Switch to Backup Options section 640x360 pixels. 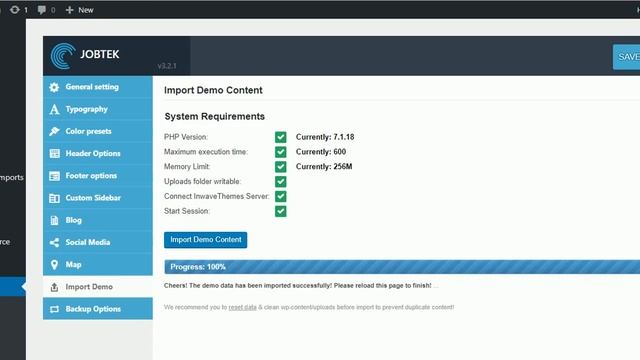point(98,309)
